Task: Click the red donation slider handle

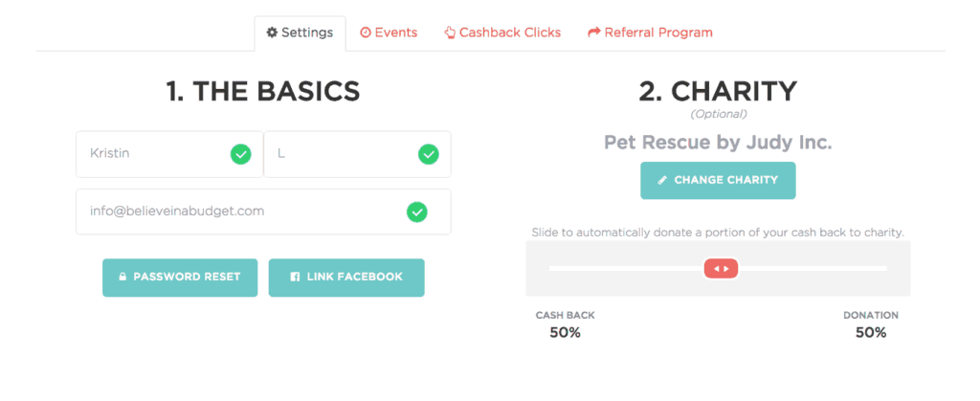Action: coord(722,269)
